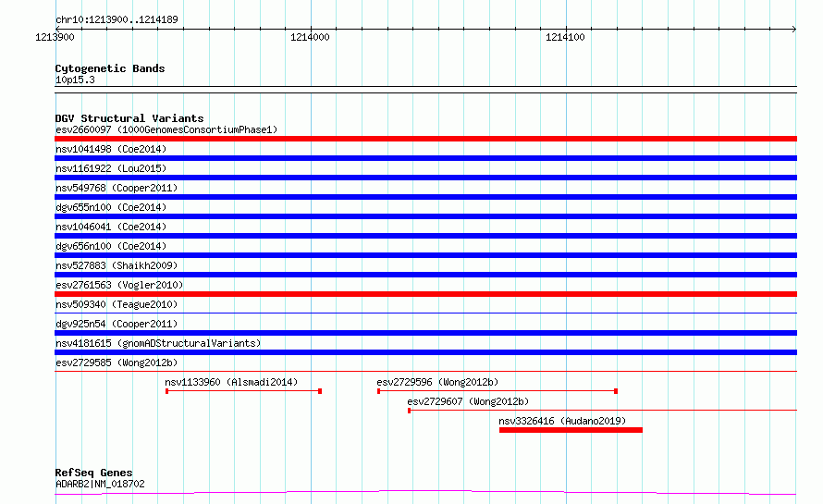Click the dgv925n54 (Cooper2011) label
The height and width of the screenshot is (504, 823).
click(x=117, y=324)
